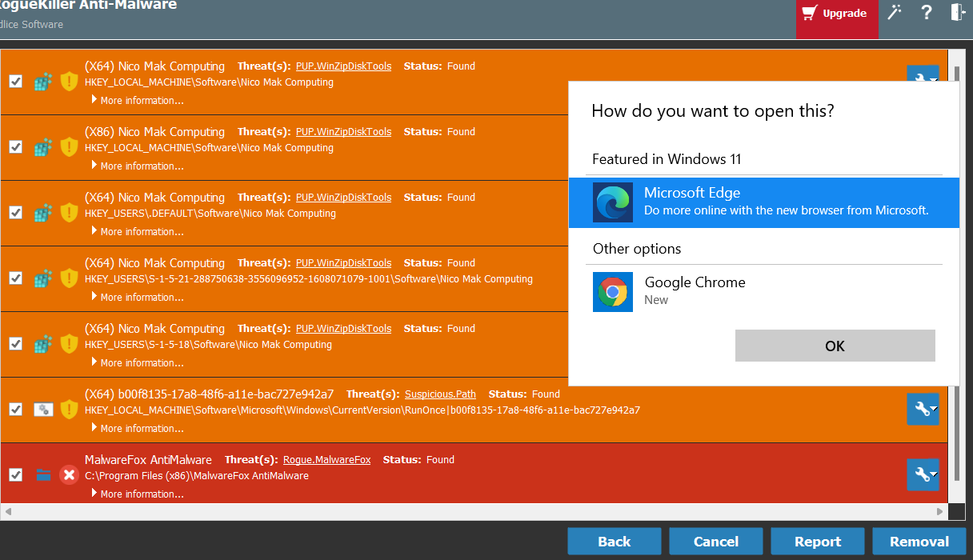Screen dimensions: 973x560
Task: Click '(X64) b00f8135-17a8-48f6-a11e-bac727e942a7' item title
Action: (x=210, y=394)
